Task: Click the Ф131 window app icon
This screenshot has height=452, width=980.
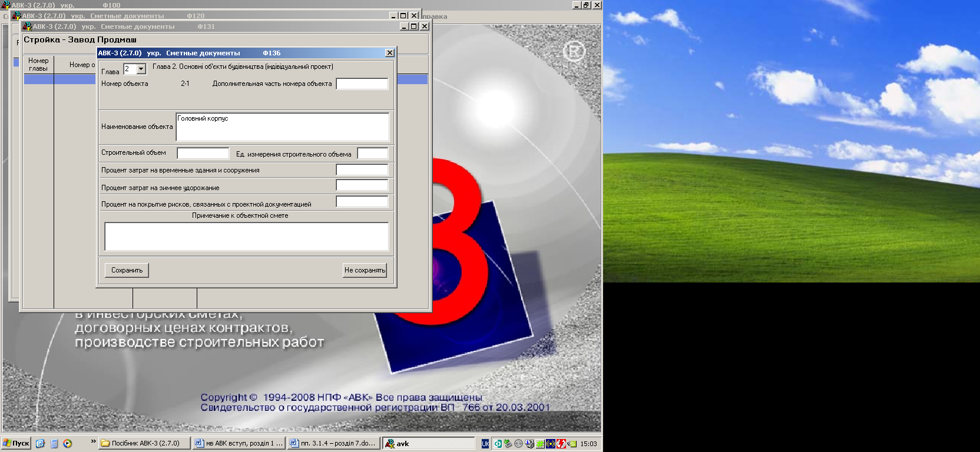Action: point(27,26)
